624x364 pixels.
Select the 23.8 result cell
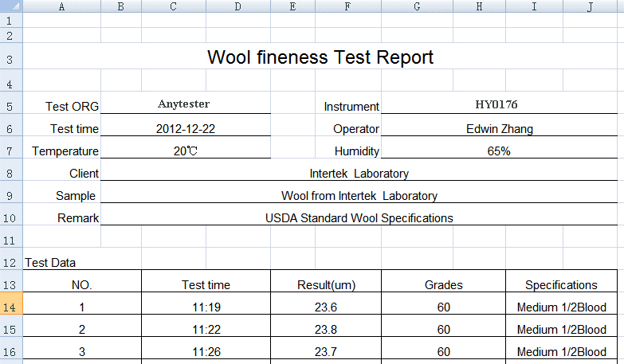pyautogui.click(x=325, y=330)
